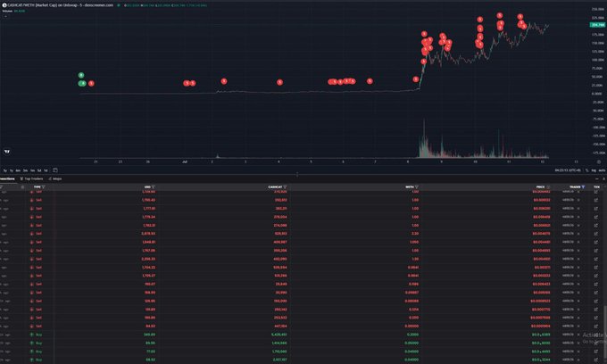607x364 pixels.
Task: Switch to the Top Traders tab
Action: click(32, 178)
